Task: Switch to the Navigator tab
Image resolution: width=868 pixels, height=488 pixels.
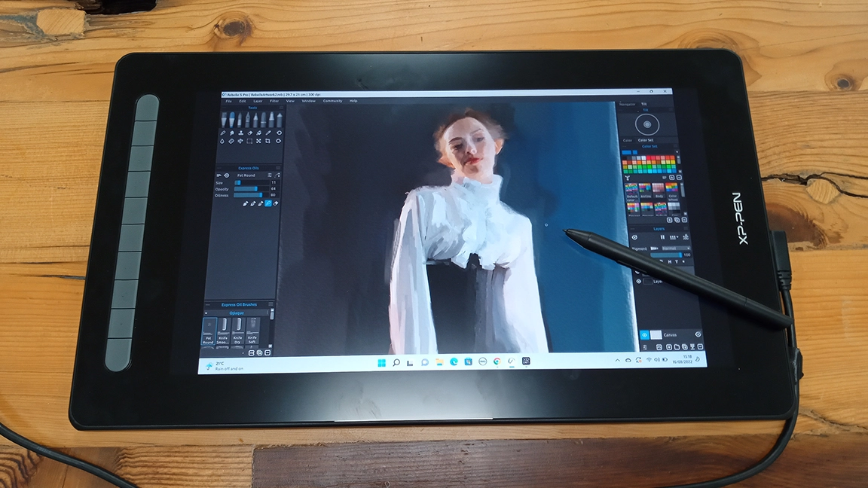Action: [627, 104]
